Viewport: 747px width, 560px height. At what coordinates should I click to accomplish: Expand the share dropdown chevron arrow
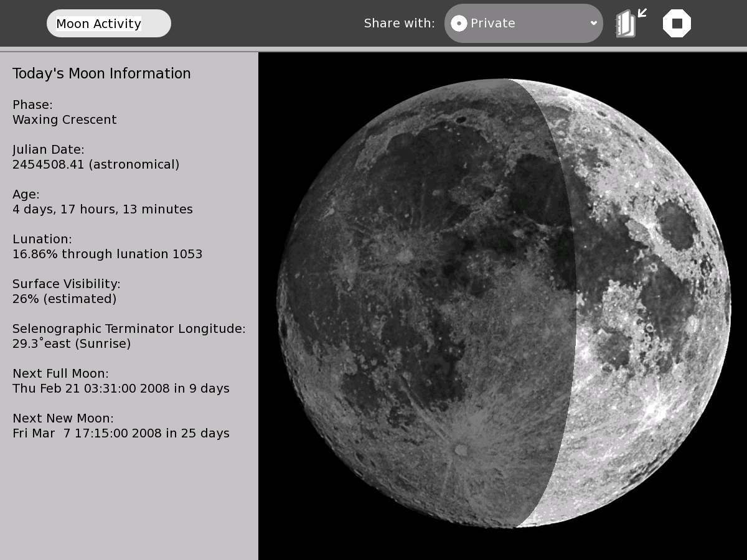click(x=593, y=24)
